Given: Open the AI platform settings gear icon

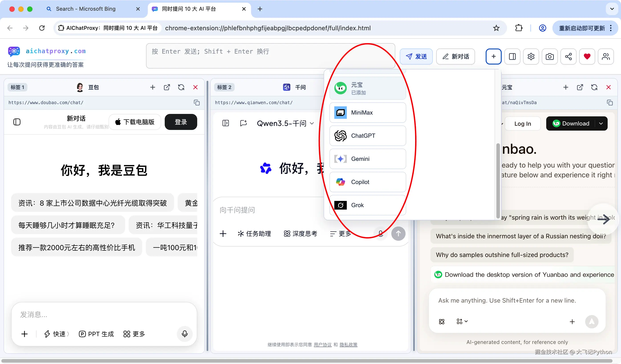Looking at the screenshot, I should pyautogui.click(x=531, y=56).
